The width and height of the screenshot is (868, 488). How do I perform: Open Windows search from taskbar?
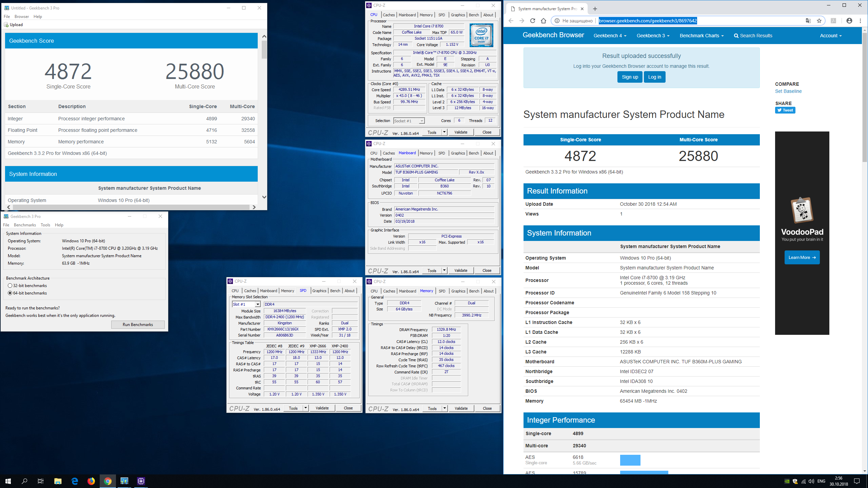[x=24, y=481]
